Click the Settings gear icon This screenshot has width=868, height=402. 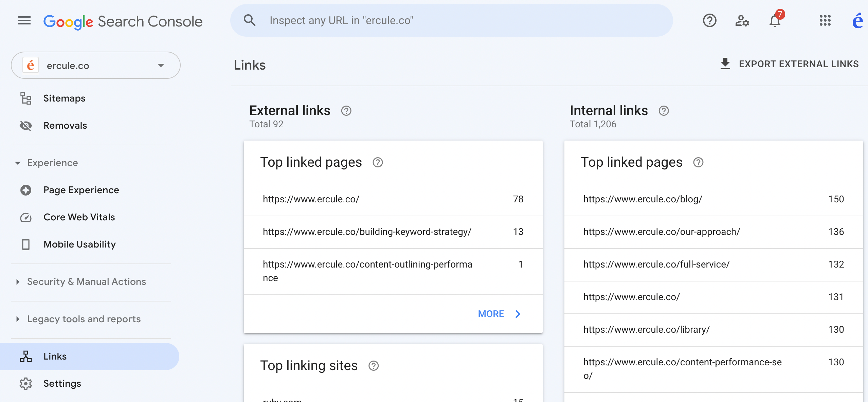pos(26,384)
